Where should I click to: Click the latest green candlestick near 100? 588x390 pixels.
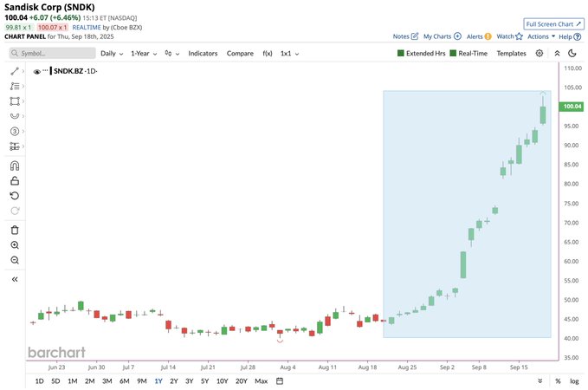coord(543,115)
